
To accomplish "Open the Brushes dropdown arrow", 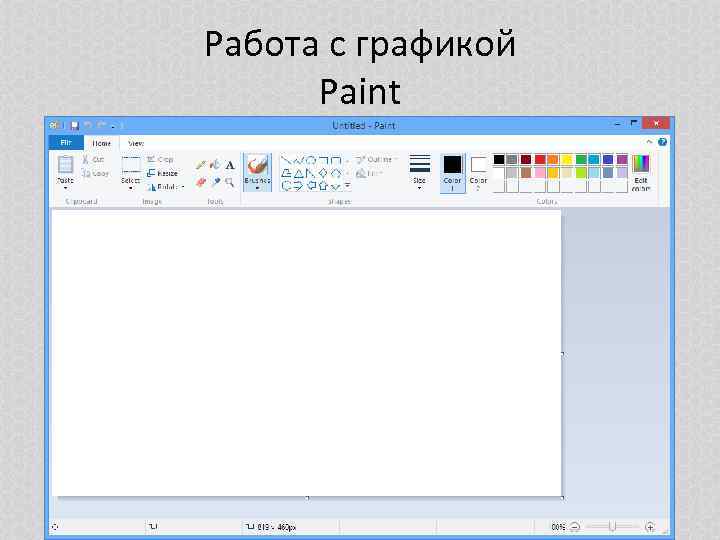I will point(257,188).
